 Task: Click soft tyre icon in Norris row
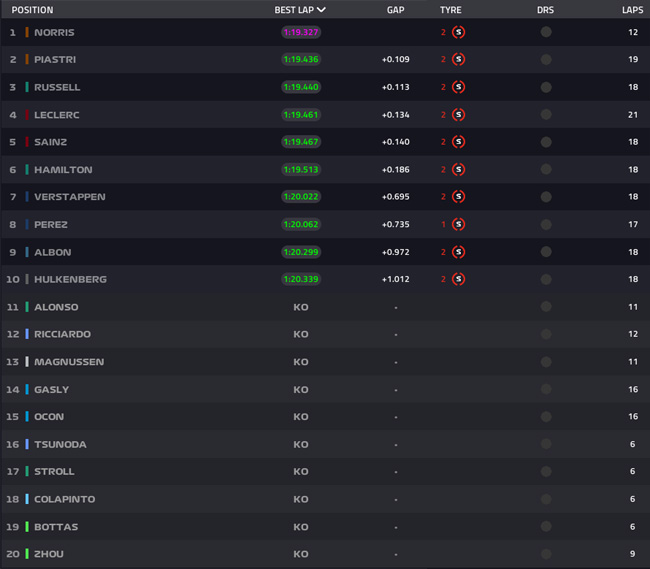point(458,32)
